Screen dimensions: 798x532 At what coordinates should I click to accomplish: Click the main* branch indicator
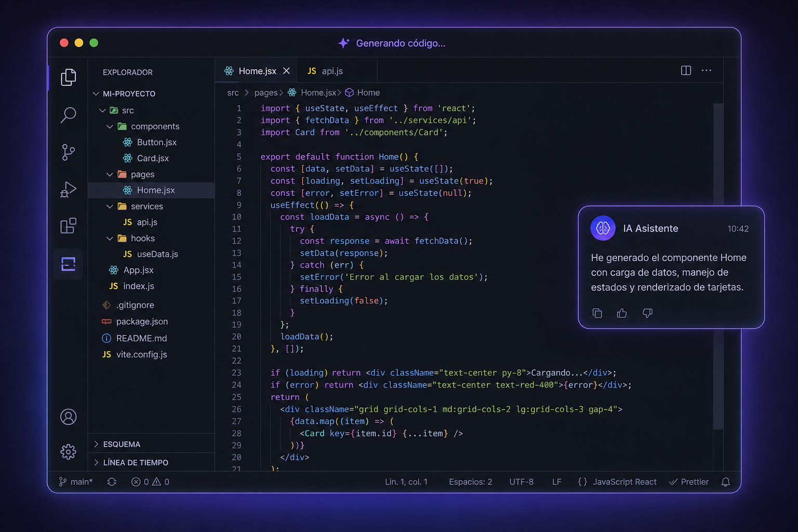[x=76, y=482]
